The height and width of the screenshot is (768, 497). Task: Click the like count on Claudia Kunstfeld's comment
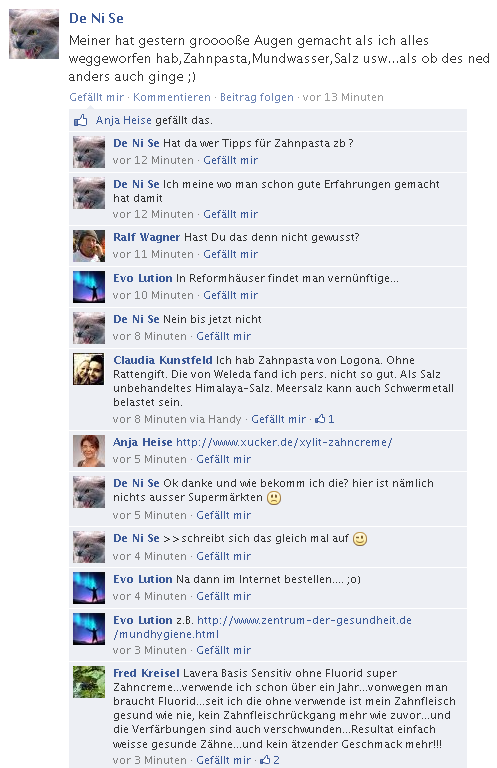[325, 419]
